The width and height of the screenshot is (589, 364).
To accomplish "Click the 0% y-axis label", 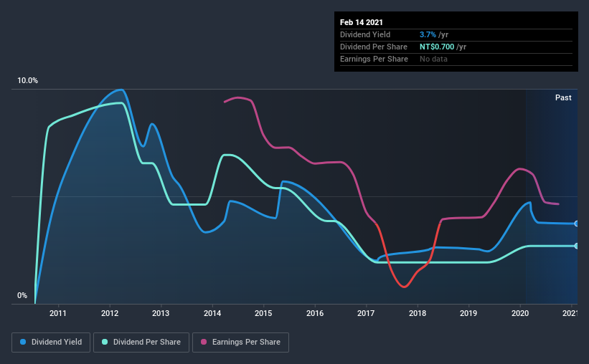I will pyautogui.click(x=22, y=296).
